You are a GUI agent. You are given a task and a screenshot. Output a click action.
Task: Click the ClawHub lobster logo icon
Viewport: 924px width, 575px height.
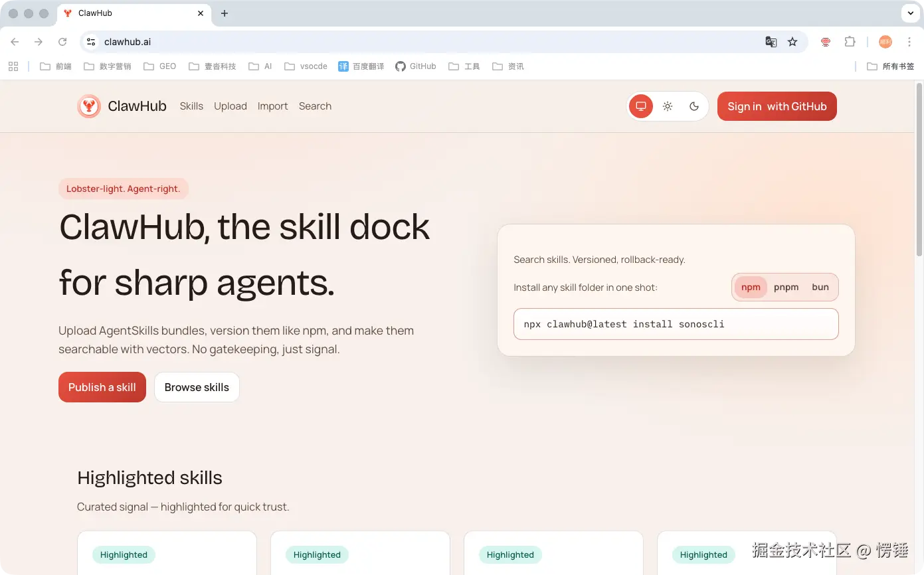click(89, 106)
